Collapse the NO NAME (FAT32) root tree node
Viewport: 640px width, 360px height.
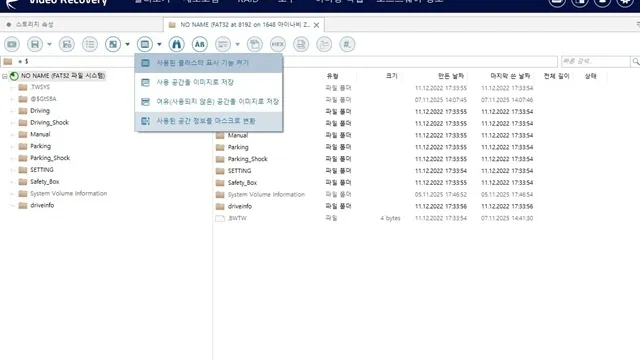(4, 76)
